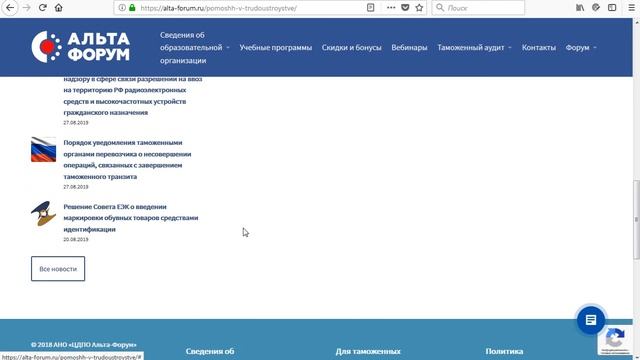This screenshot has width=640, height=360.
Task: Toggle the sidebar icon in toolbar
Action: (x=612, y=8)
